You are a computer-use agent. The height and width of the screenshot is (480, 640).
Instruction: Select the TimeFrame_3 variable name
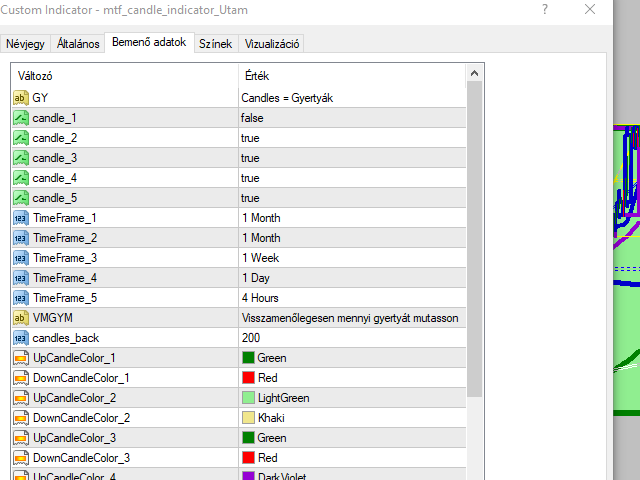[65, 258]
